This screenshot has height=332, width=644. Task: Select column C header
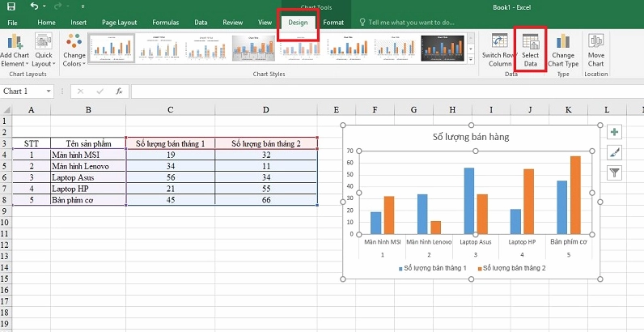pyautogui.click(x=171, y=109)
